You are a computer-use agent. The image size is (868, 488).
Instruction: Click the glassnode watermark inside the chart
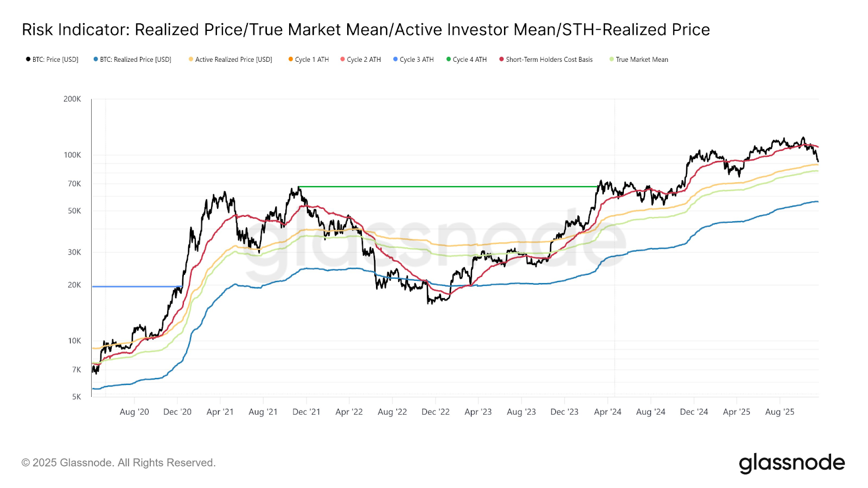[434, 244]
